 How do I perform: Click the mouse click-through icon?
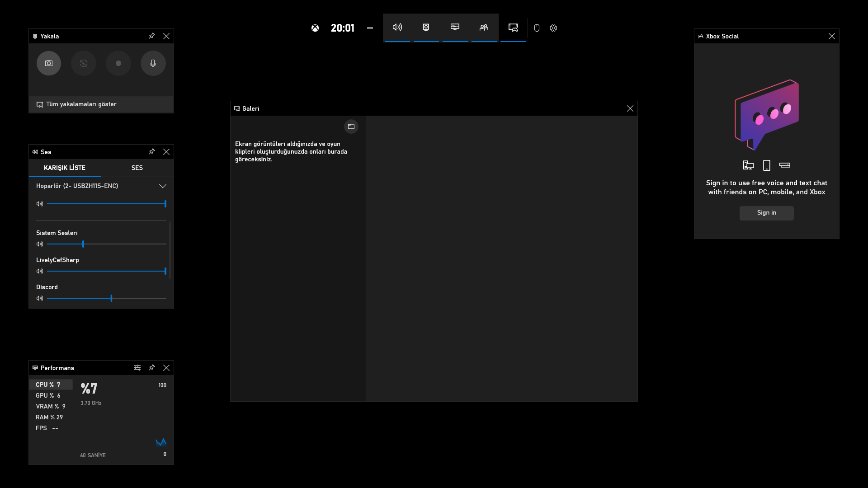click(537, 28)
